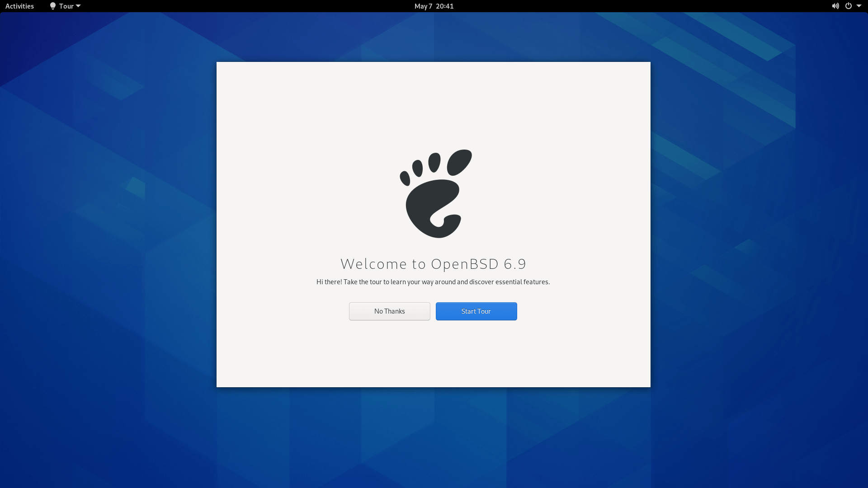The width and height of the screenshot is (868, 488).
Task: Click the power icon in top bar
Action: [x=848, y=6]
